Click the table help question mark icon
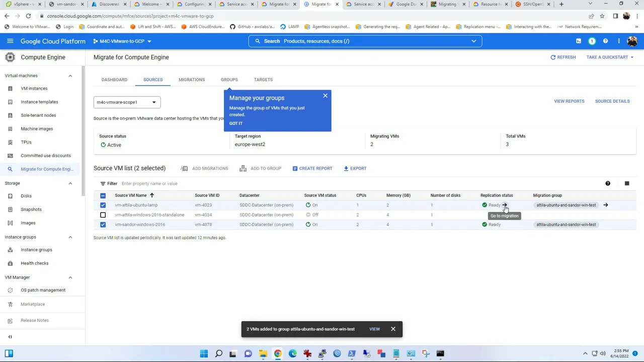644x362 pixels. point(608,183)
